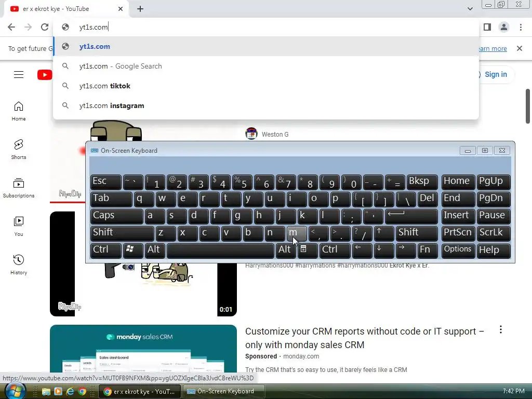
Task: Open the 'Learn more' infobar link
Action: tap(493, 48)
